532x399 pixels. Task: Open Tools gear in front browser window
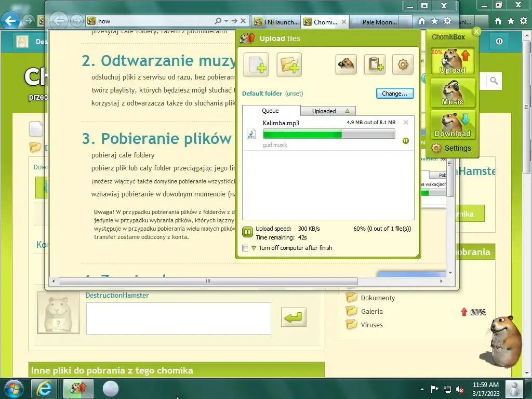tap(447, 21)
